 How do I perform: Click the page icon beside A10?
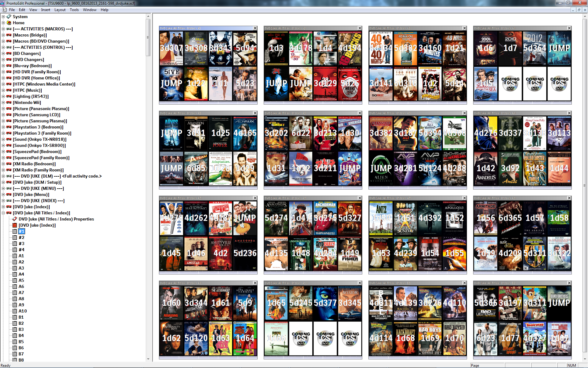[15, 311]
